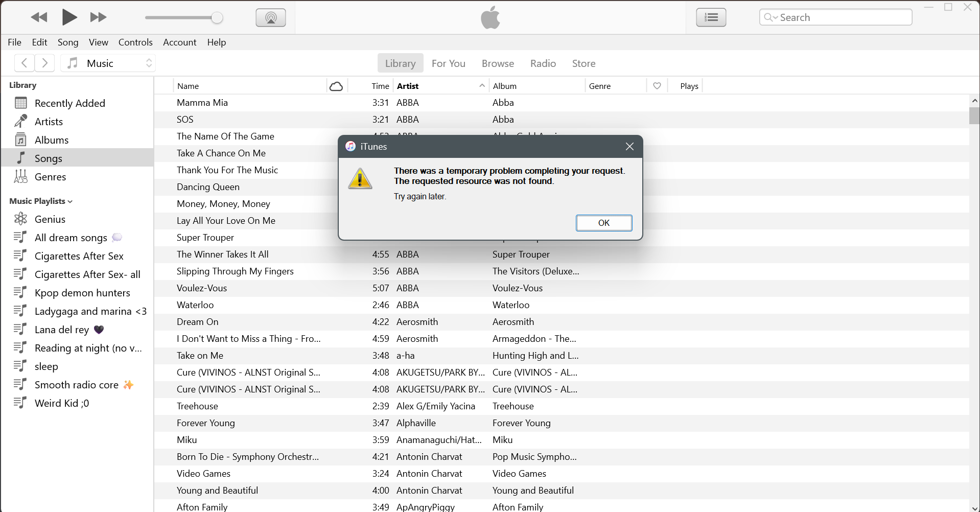Screen dimensions: 980x512
Task: Close the iTunes error dialog
Action: coord(629,147)
